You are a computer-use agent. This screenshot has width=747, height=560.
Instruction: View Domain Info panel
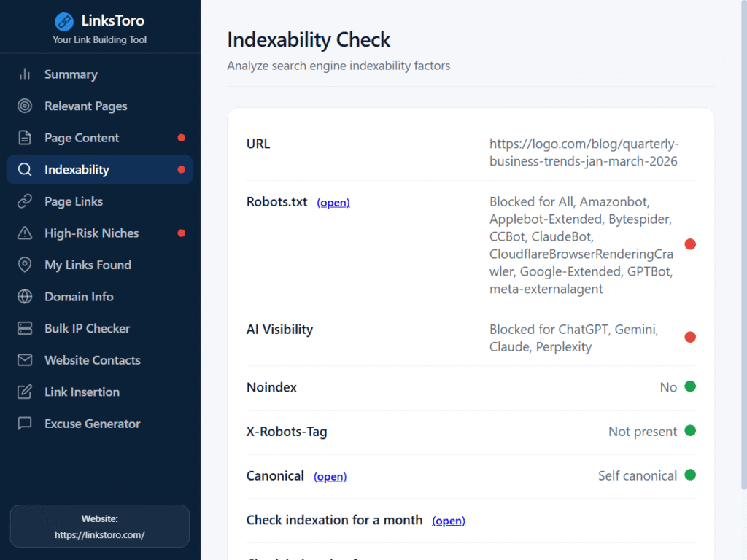pyautogui.click(x=99, y=297)
